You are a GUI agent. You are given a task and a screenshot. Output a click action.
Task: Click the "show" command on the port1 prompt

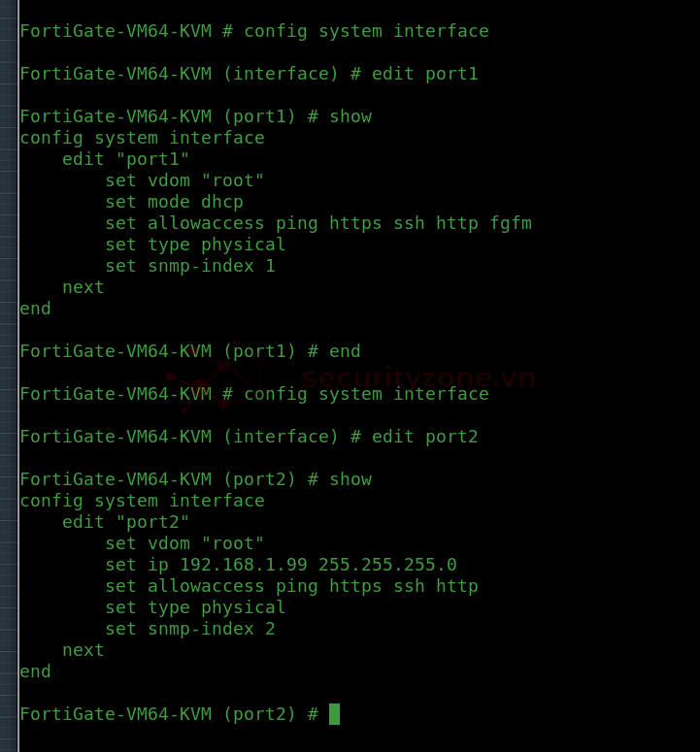pyautogui.click(x=350, y=116)
